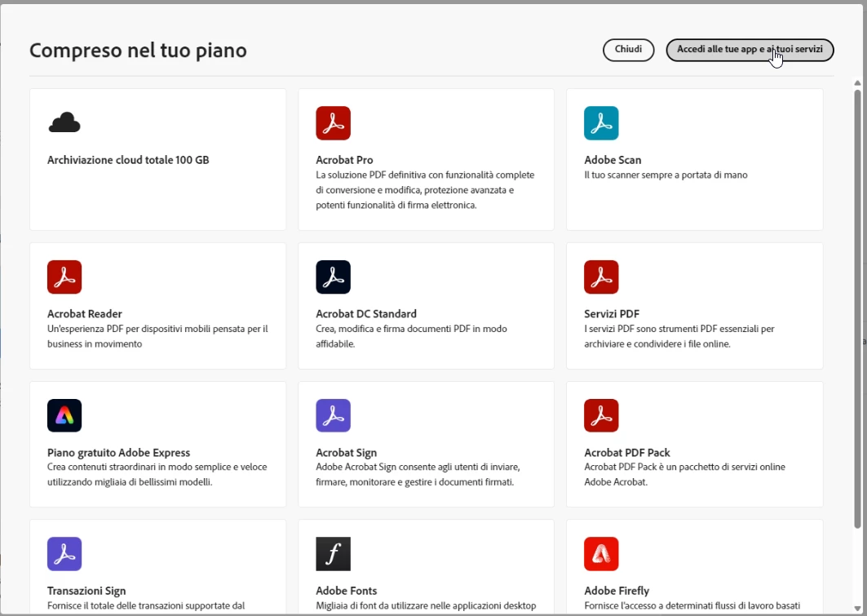867x616 pixels.
Task: Click the 'Compreso nel tuo piano' heading
Action: click(x=138, y=51)
